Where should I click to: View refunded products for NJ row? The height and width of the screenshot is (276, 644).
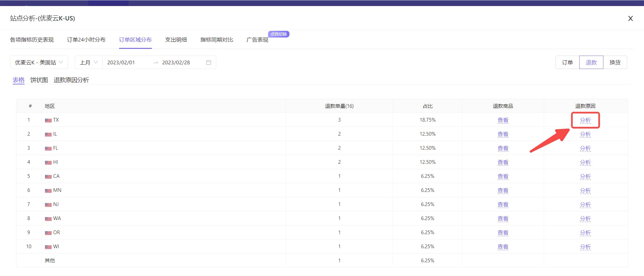[x=503, y=204]
